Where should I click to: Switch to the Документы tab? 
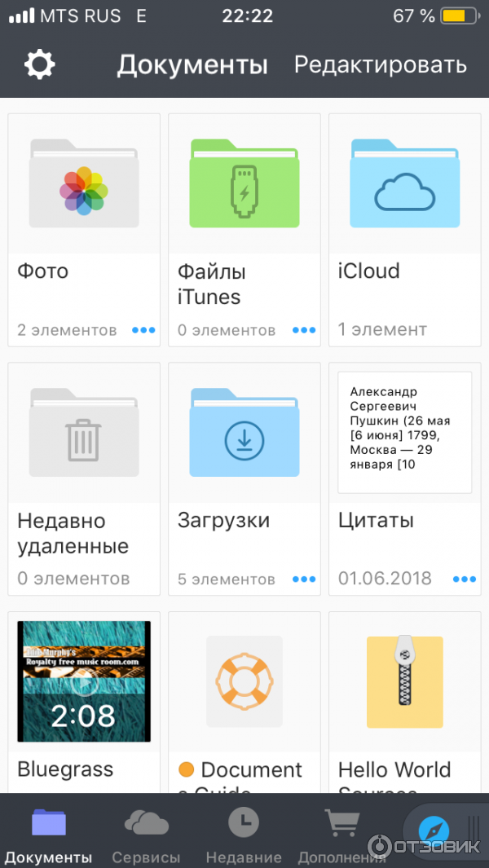48,835
